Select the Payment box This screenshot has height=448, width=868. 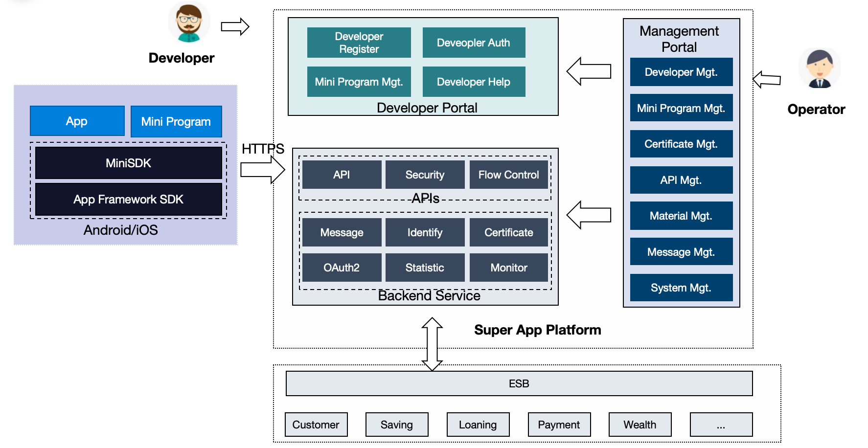pos(559,425)
